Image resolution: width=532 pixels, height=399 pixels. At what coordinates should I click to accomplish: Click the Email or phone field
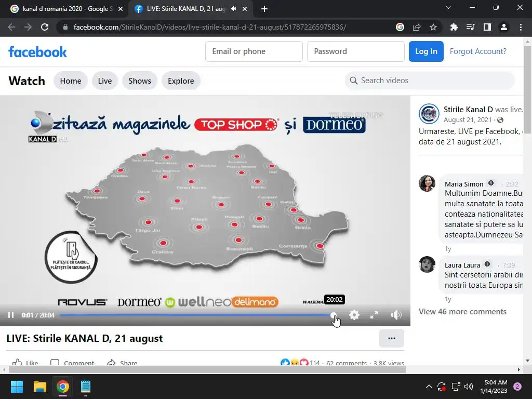click(x=254, y=51)
